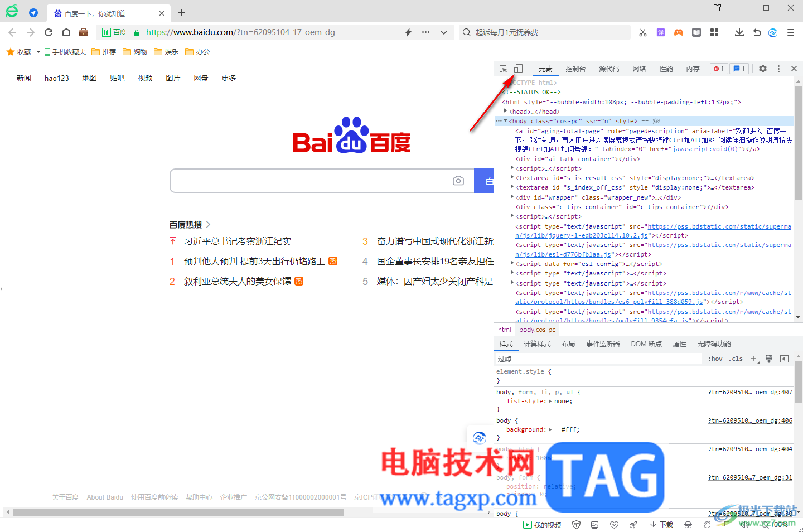Switch to the 网络 tab
This screenshot has width=803, height=532.
pos(639,69)
